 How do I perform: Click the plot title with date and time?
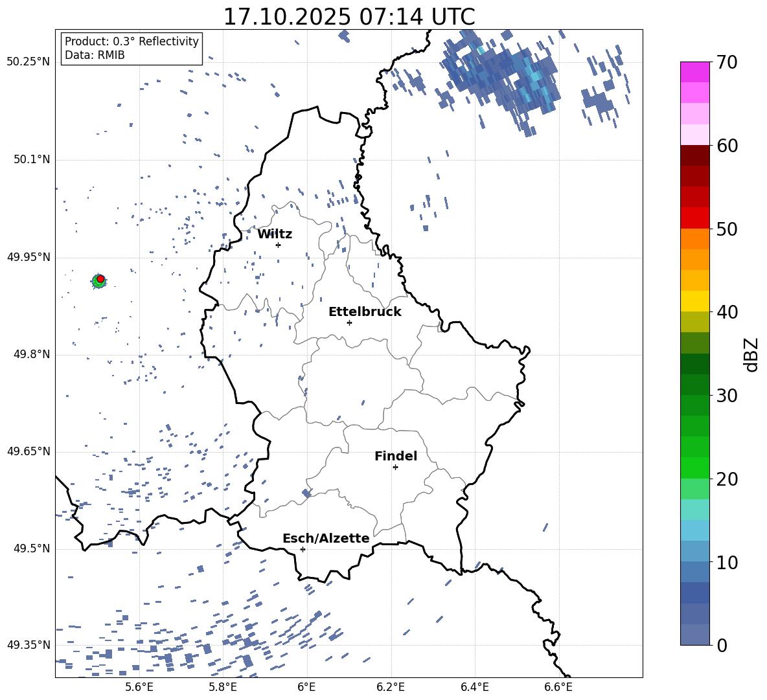pos(349,17)
